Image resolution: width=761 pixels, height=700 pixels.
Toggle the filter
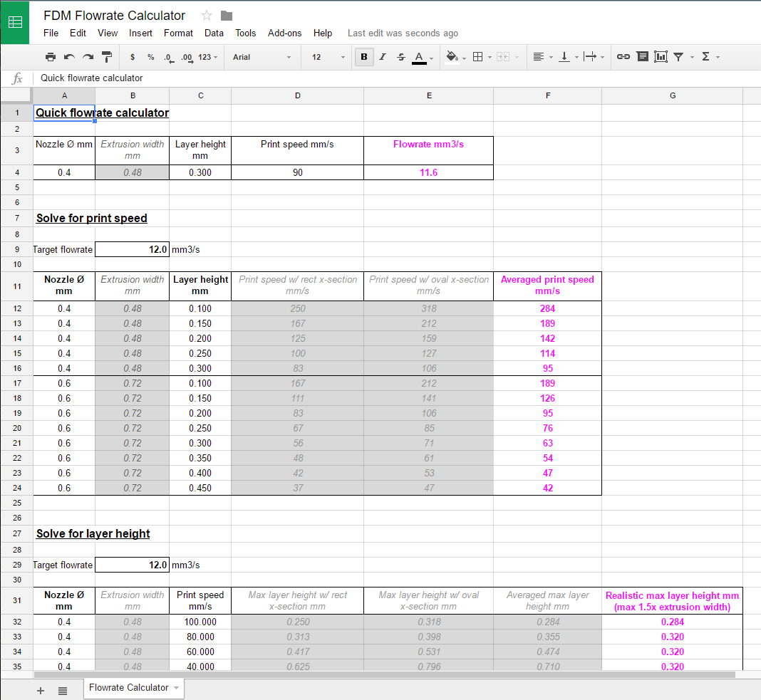pos(678,57)
